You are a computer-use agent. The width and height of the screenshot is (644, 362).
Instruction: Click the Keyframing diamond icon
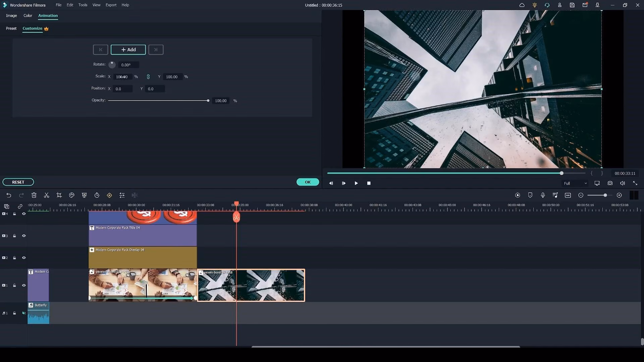click(109, 195)
